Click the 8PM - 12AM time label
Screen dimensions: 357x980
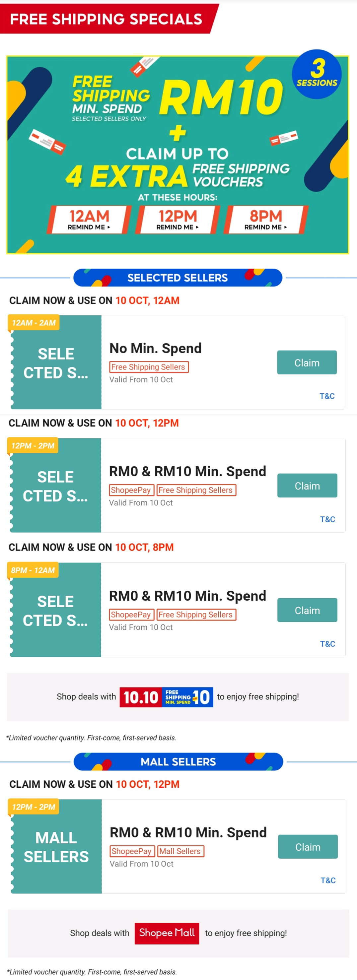click(33, 570)
